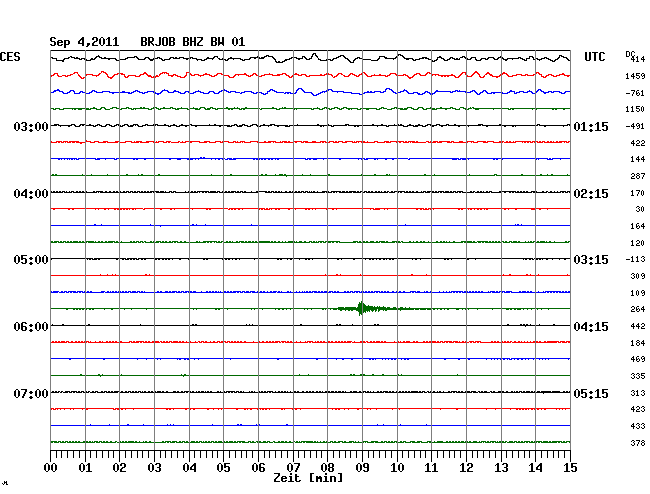Viewport: 650px width, 494px height.
Task: Click the "03:15" UTC time label
Action: [x=591, y=260]
